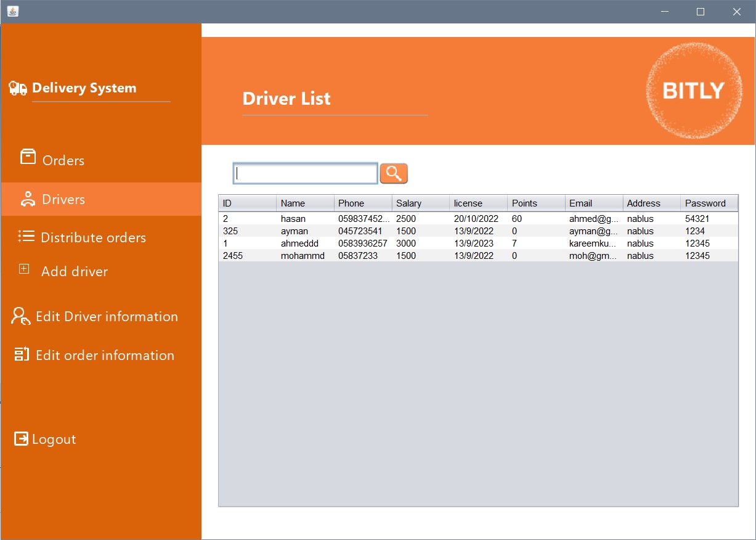The height and width of the screenshot is (540, 756).
Task: Click email cell 'ayman@g...'
Action: 594,231
